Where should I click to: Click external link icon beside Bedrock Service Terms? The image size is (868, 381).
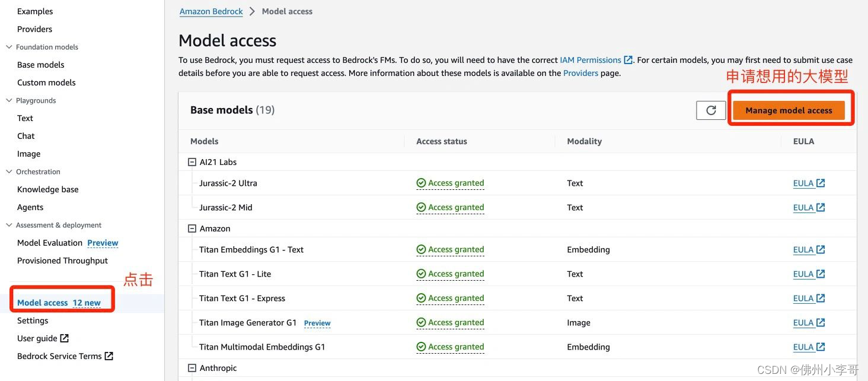109,356
